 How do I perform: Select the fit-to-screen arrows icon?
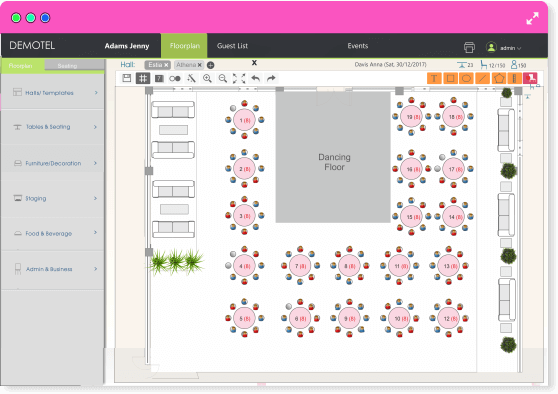[239, 78]
